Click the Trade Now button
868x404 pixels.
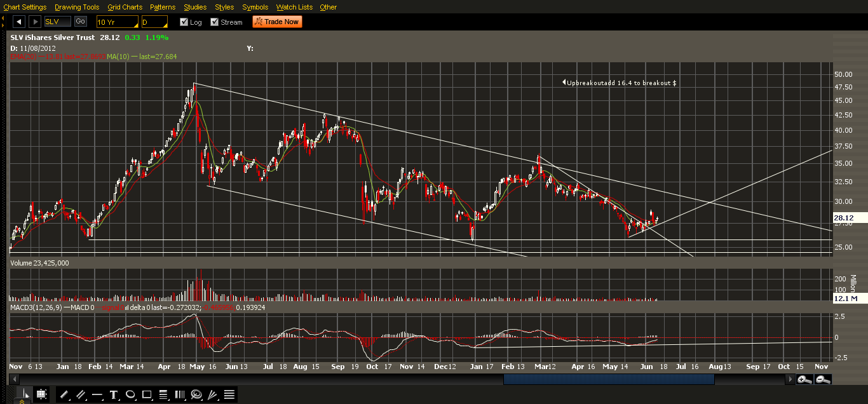pyautogui.click(x=276, y=22)
